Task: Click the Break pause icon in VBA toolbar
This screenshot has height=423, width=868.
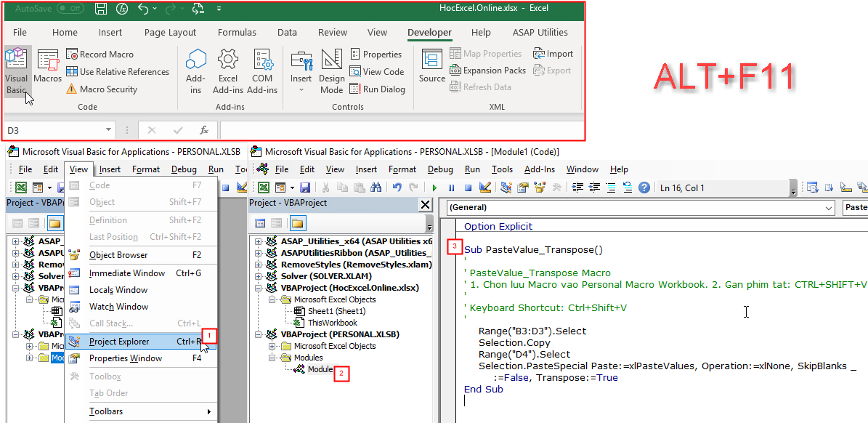Action: coord(451,188)
